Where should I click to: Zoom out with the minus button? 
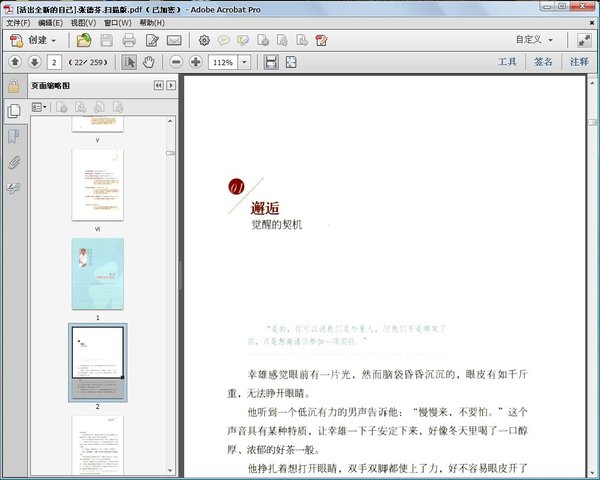(x=176, y=62)
